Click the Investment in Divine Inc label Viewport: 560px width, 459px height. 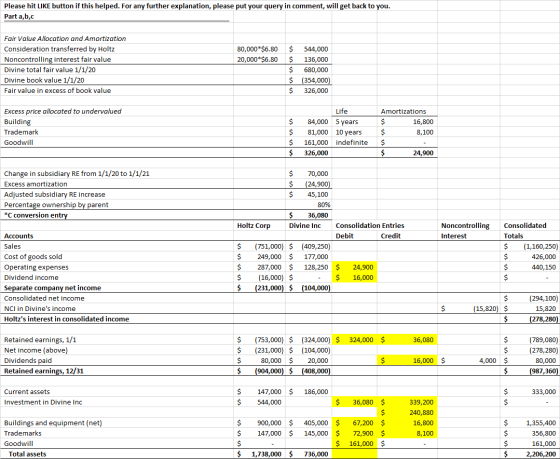coord(43,402)
